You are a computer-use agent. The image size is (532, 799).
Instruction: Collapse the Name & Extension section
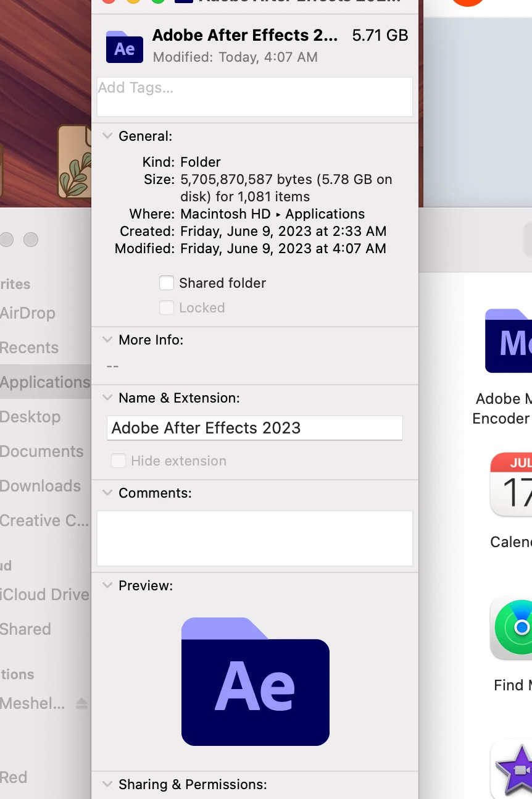click(x=107, y=398)
